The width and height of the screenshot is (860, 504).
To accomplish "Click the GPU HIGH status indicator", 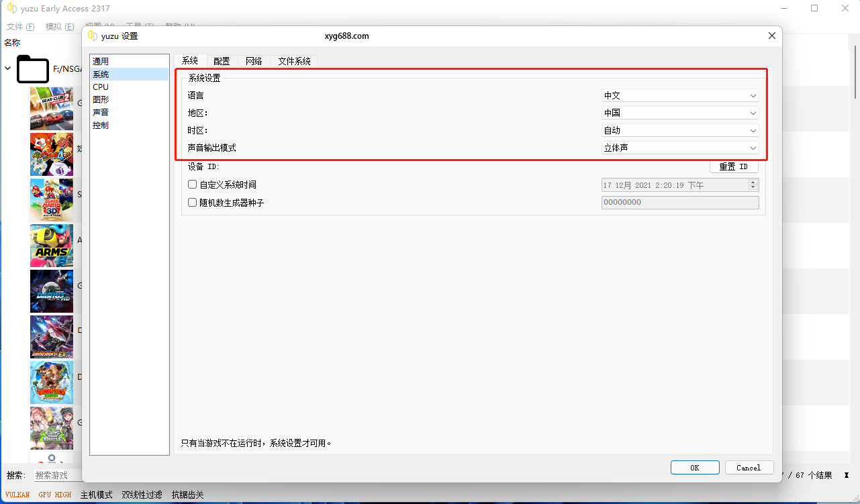I will [x=54, y=495].
